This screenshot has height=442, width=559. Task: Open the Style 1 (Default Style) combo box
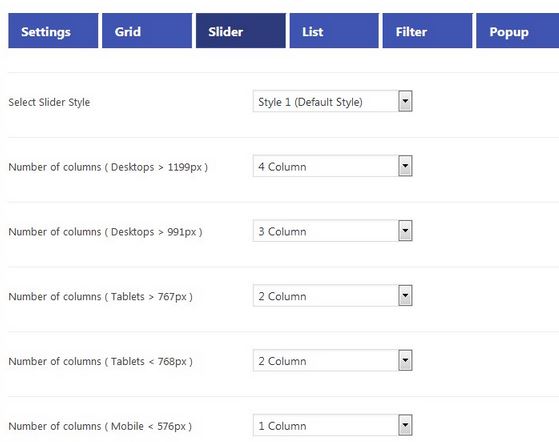click(333, 101)
